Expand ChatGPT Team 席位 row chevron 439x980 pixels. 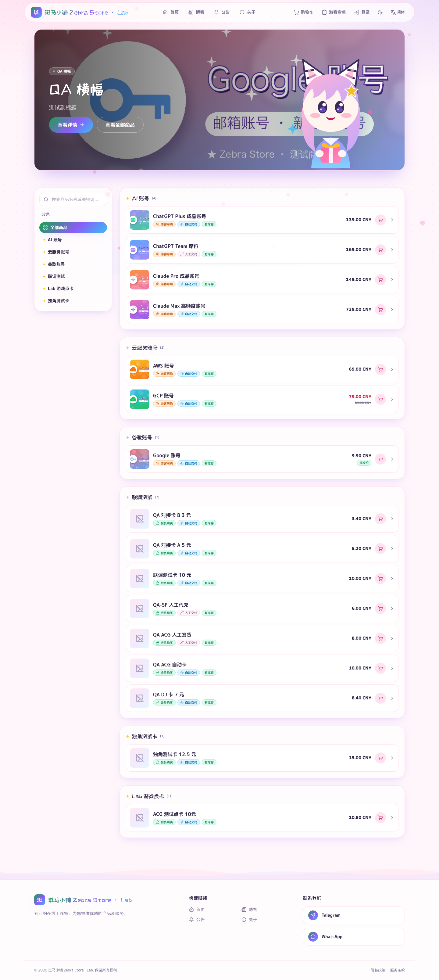click(392, 250)
